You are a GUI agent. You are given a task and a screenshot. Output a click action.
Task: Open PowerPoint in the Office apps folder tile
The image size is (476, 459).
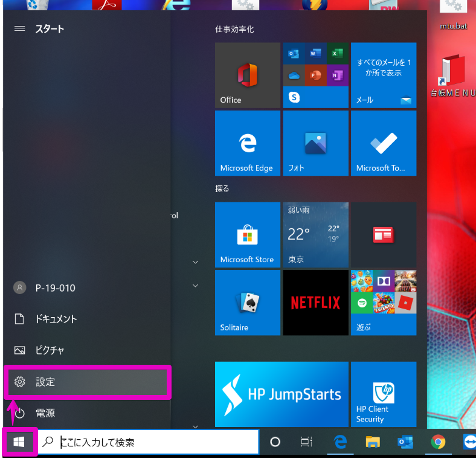(316, 75)
